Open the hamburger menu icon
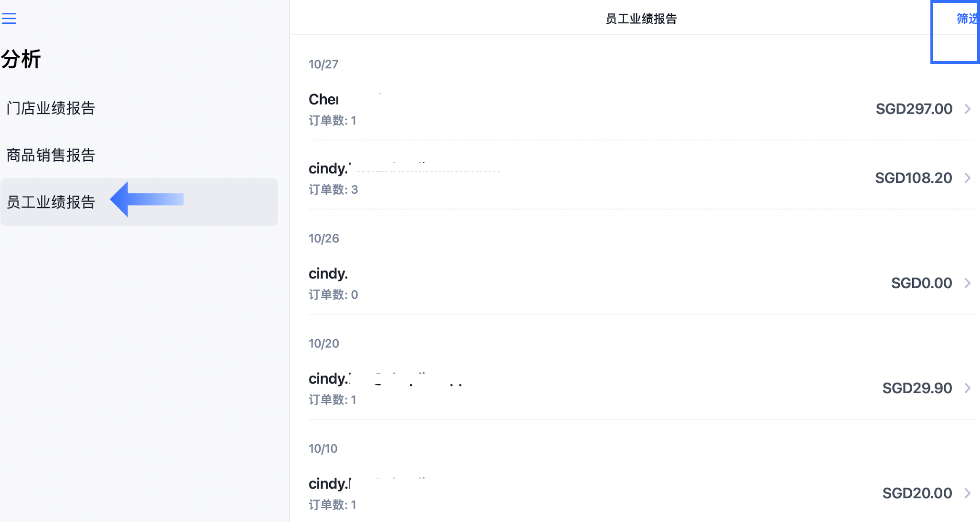This screenshot has height=522, width=980. pos(9,19)
